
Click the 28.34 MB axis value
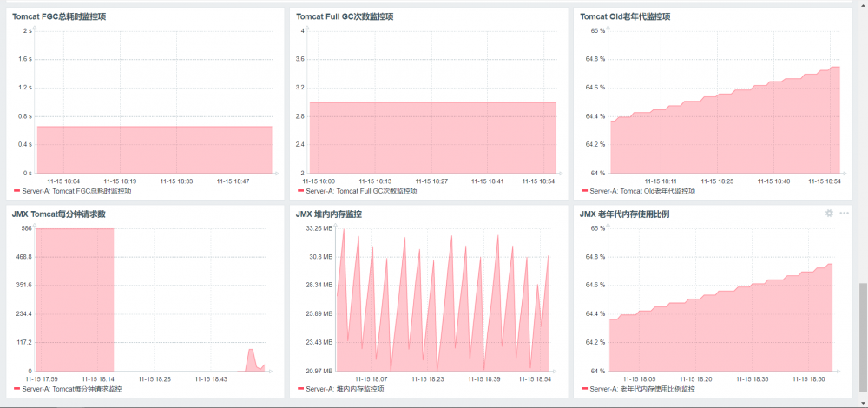(319, 285)
